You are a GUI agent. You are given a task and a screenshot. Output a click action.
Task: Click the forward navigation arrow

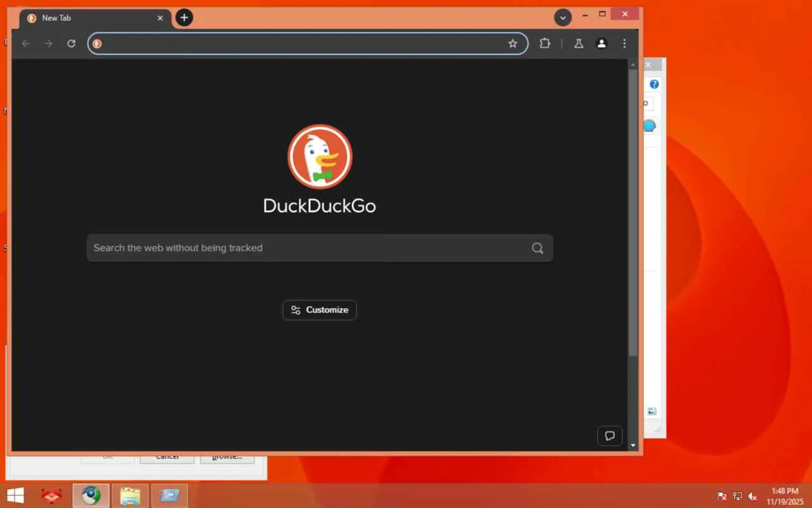[x=48, y=44]
